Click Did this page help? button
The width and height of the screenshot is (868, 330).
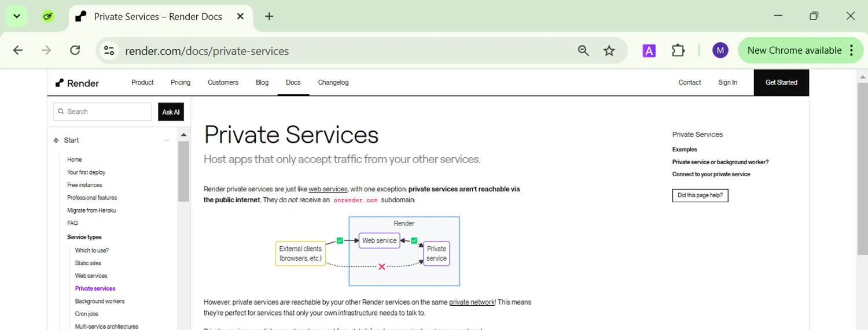point(700,195)
